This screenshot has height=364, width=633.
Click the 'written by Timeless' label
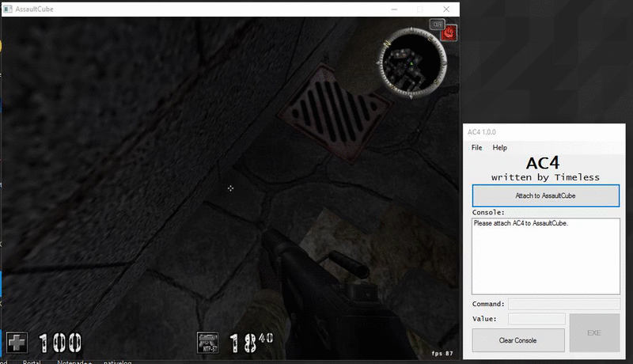(545, 177)
